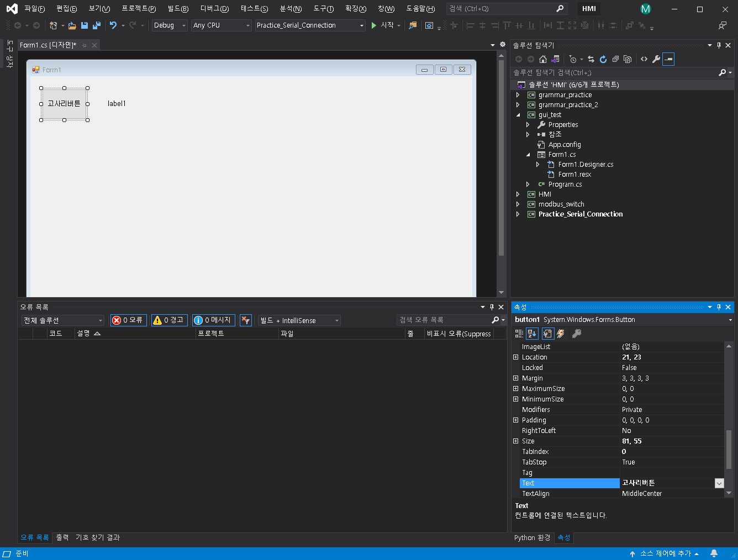Click 소스 제어에 추가 in status bar
Screen dimensions: 738x560
tap(665, 553)
